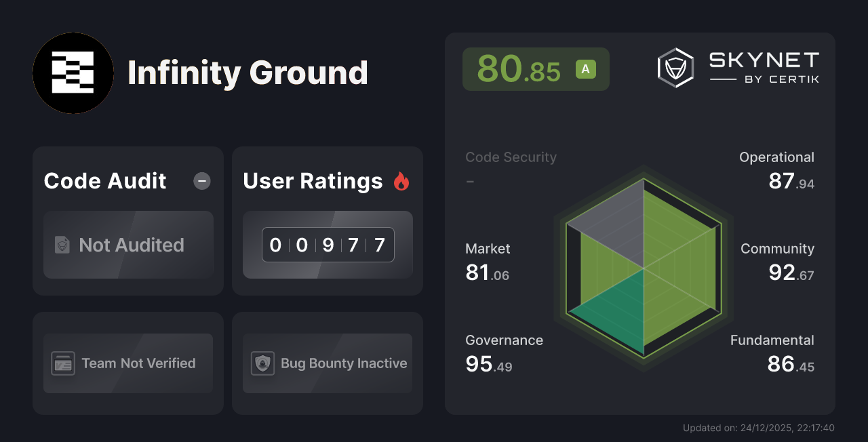The height and width of the screenshot is (442, 868).
Task: Click the overall 80.85 score
Action: click(519, 69)
